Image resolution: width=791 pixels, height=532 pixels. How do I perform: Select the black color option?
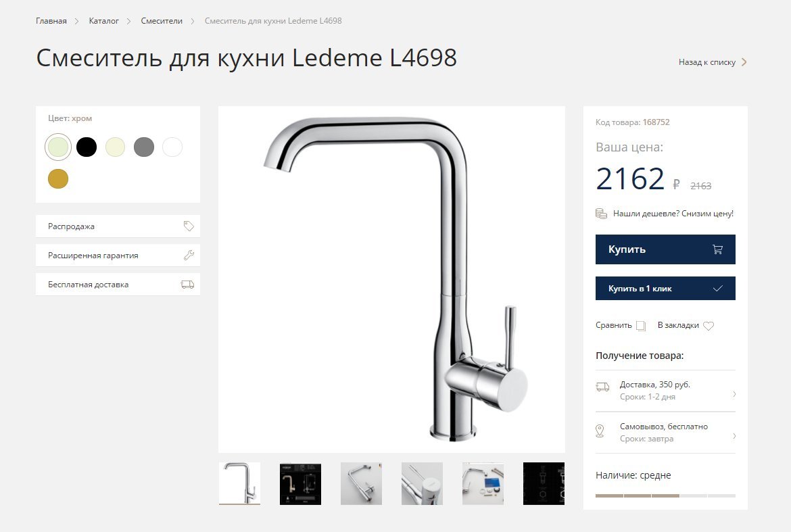click(x=87, y=147)
